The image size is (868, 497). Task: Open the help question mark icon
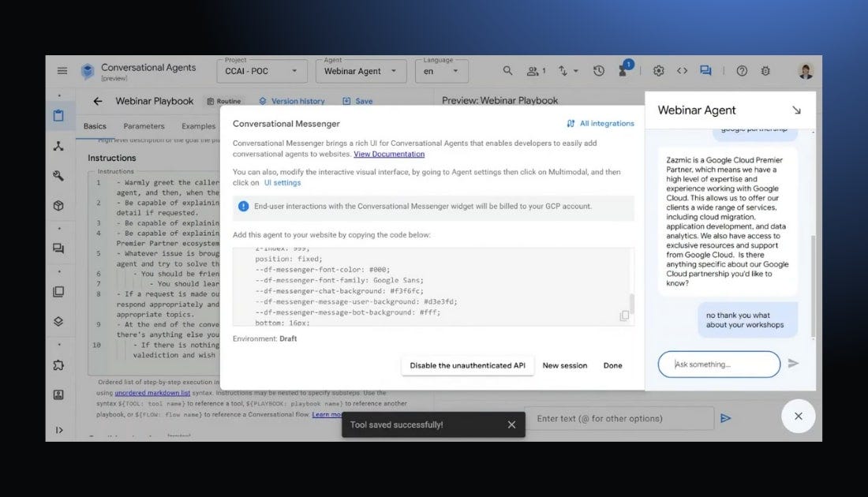point(742,71)
